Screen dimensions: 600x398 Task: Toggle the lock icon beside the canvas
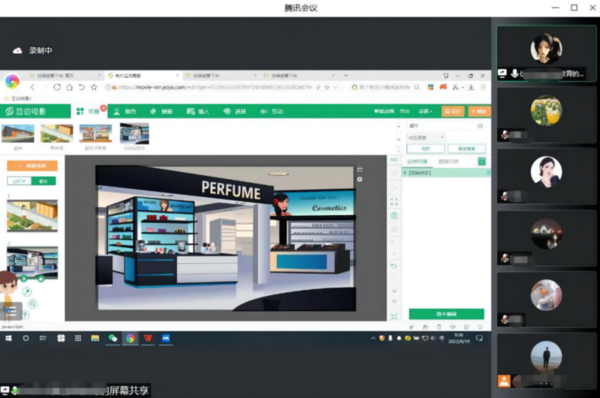pyautogui.click(x=359, y=169)
